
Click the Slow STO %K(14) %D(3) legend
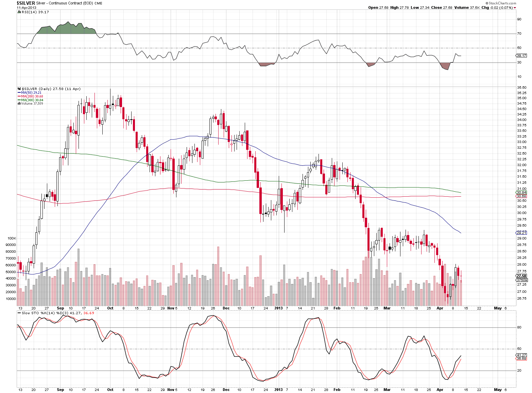(58, 313)
